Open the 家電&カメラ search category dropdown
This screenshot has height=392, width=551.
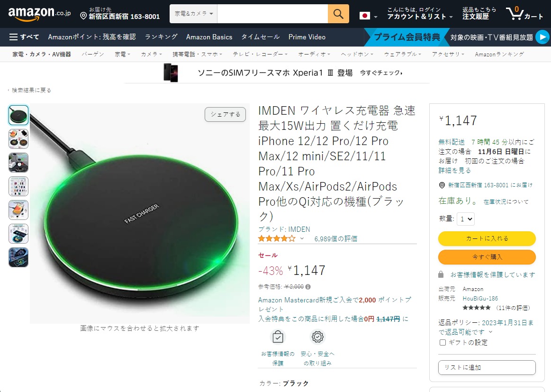coord(192,14)
